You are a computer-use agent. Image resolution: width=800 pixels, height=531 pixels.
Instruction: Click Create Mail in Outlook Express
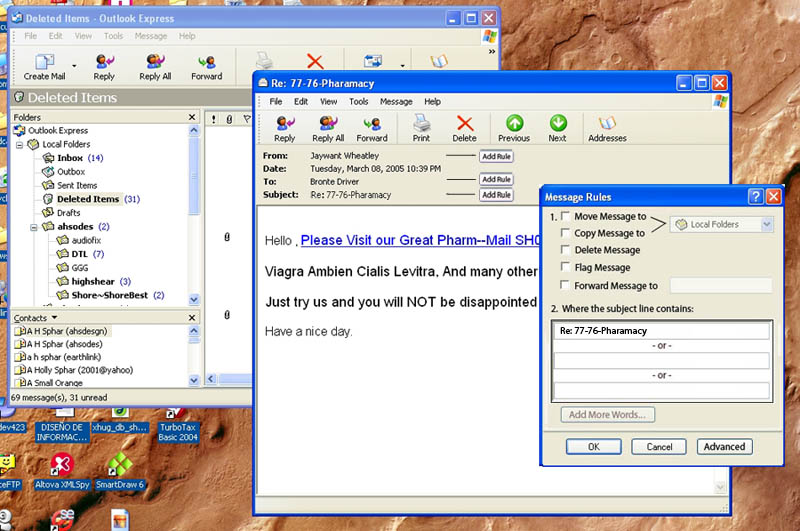44,67
